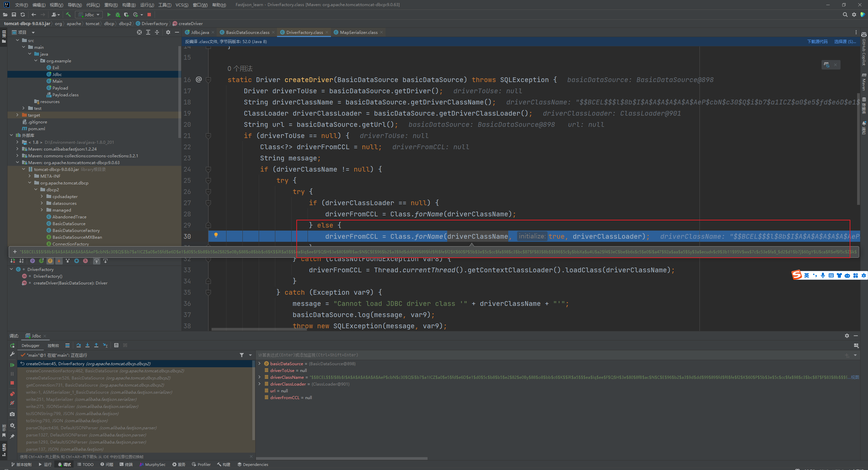Navigate back with the left arrow icon
This screenshot has width=868, height=470.
[34, 15]
